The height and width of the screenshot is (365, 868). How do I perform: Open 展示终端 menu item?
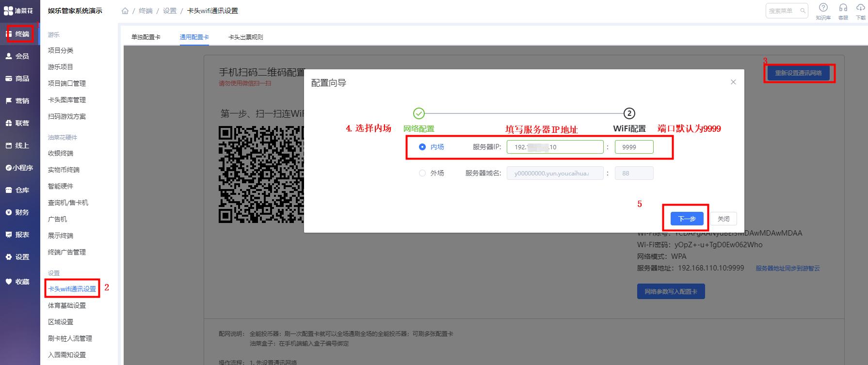pos(61,236)
